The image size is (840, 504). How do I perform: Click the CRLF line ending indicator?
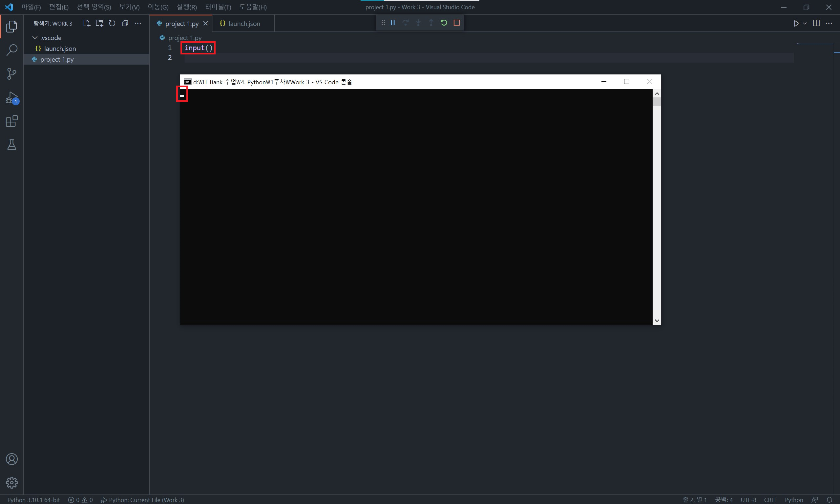[770, 500]
